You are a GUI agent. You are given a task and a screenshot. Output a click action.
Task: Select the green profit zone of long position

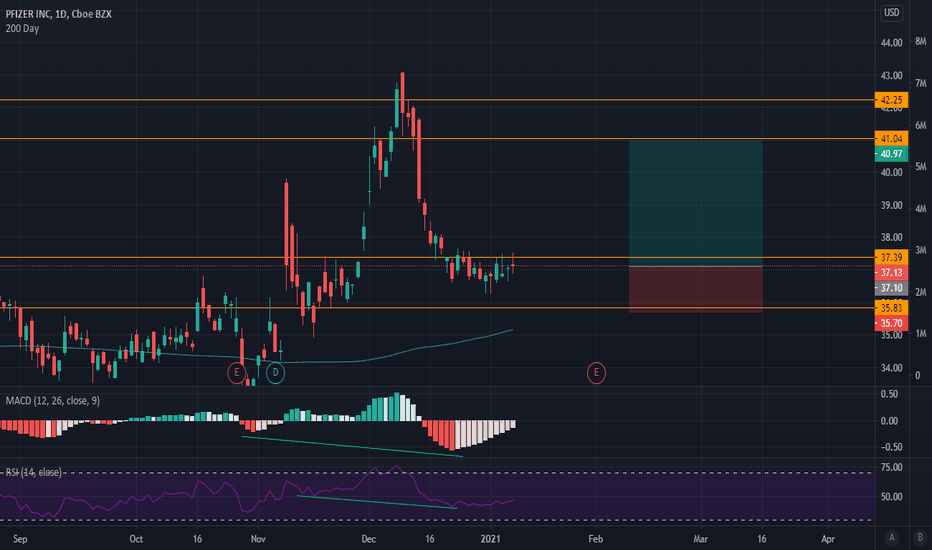point(695,203)
